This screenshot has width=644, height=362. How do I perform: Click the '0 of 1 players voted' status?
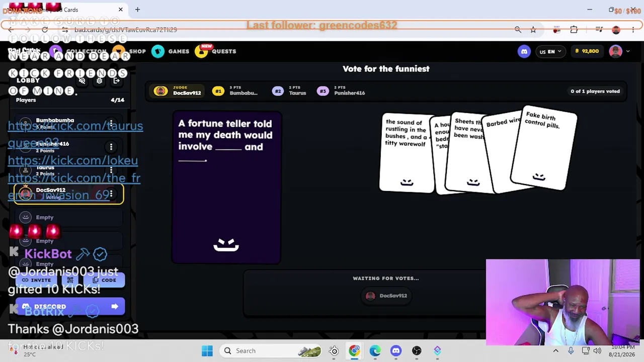point(595,91)
